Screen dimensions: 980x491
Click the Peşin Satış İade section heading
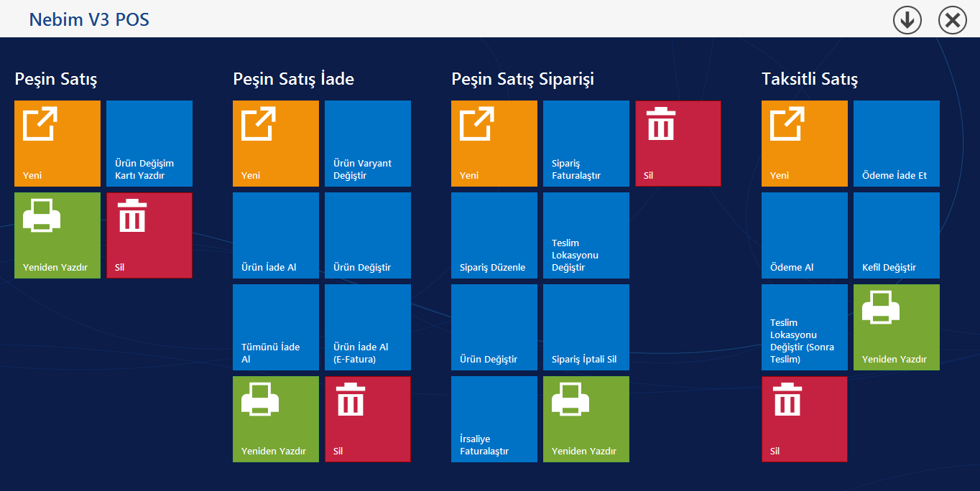pos(293,79)
